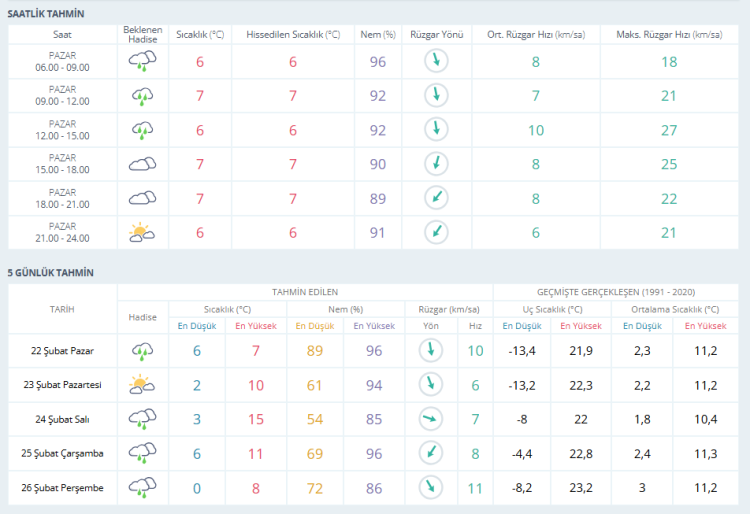Viewport: 750px width, 514px height.
Task: Click the rain icon for 06.00-09.00 forecast
Action: [142, 62]
